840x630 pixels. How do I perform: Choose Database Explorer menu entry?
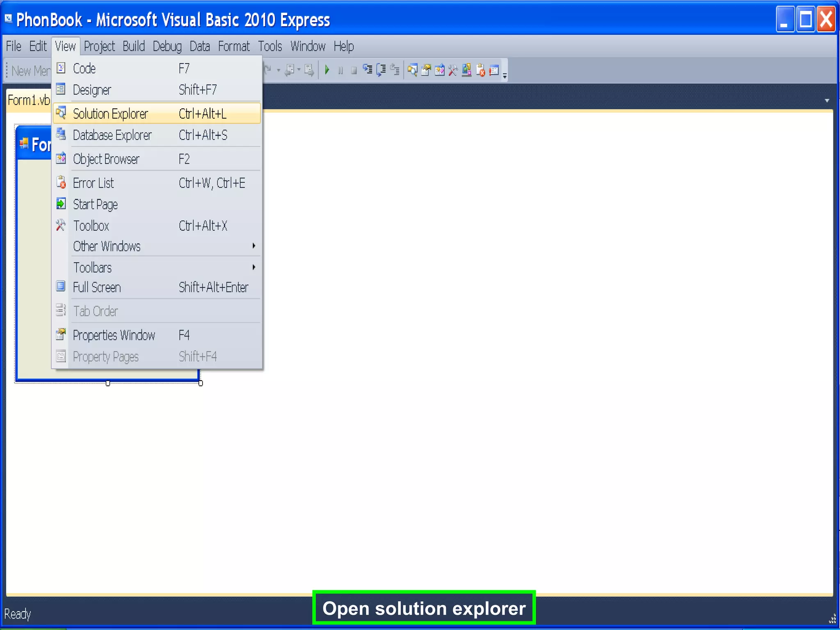click(112, 135)
